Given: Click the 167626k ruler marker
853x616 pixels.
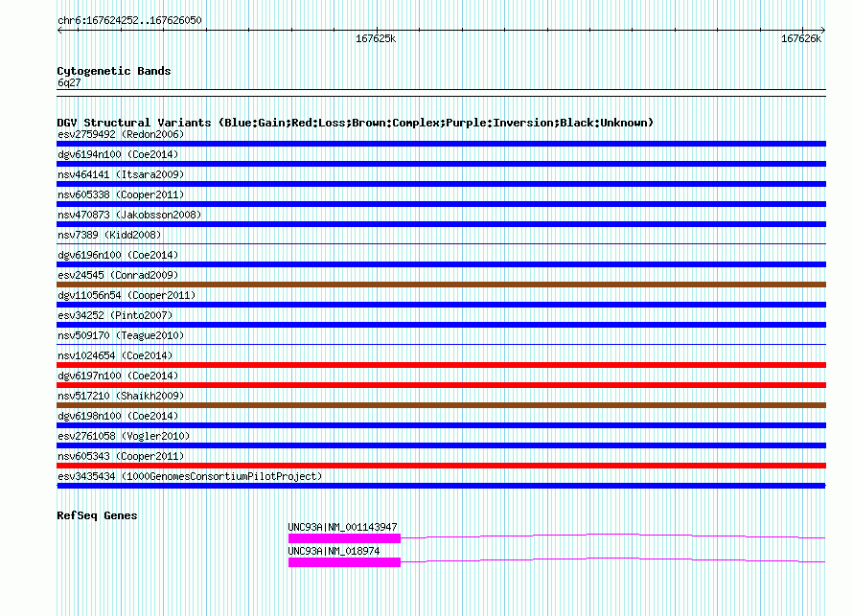Looking at the screenshot, I should pos(801,38).
